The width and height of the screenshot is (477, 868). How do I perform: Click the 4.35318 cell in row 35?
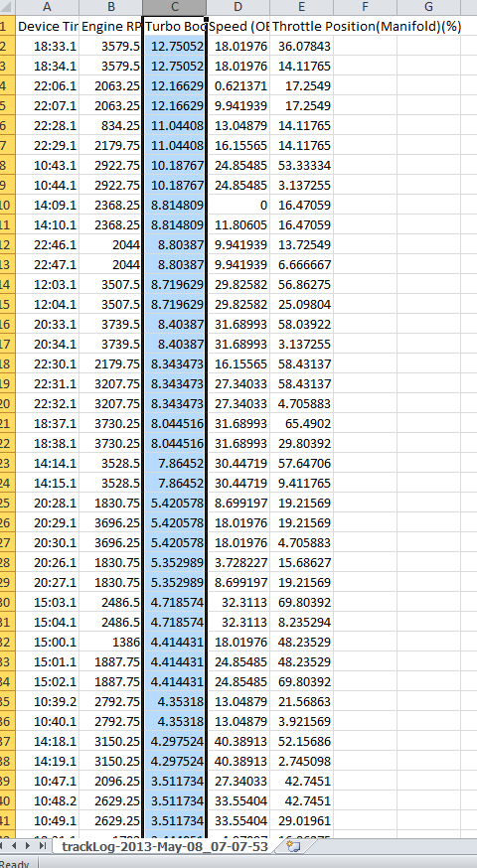pyautogui.click(x=175, y=702)
